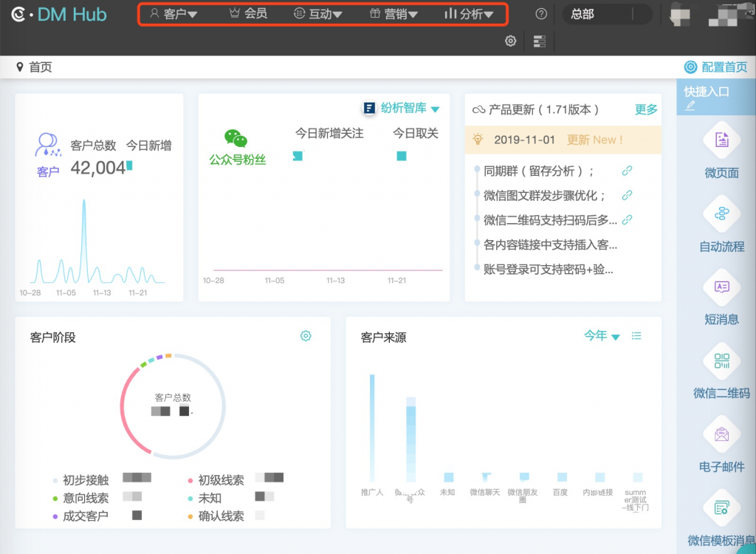
Task: Open the 微页面 quick entry icon
Action: [x=721, y=140]
